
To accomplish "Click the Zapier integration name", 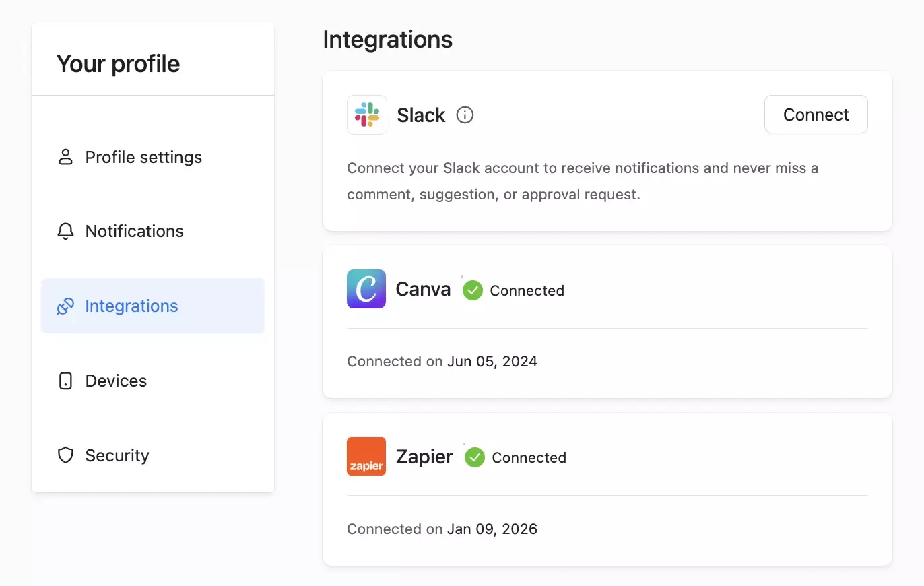I will (x=424, y=457).
